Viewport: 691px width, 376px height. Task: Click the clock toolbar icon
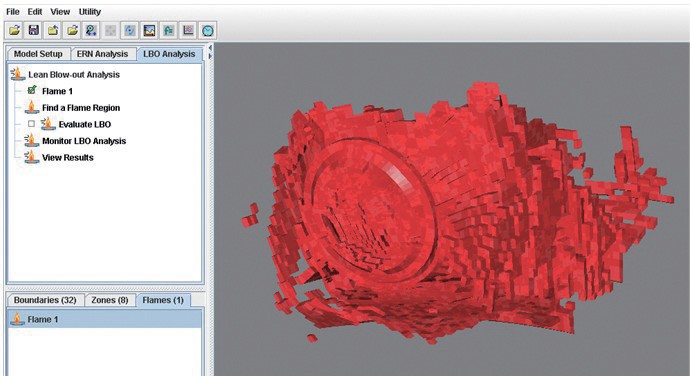click(208, 30)
